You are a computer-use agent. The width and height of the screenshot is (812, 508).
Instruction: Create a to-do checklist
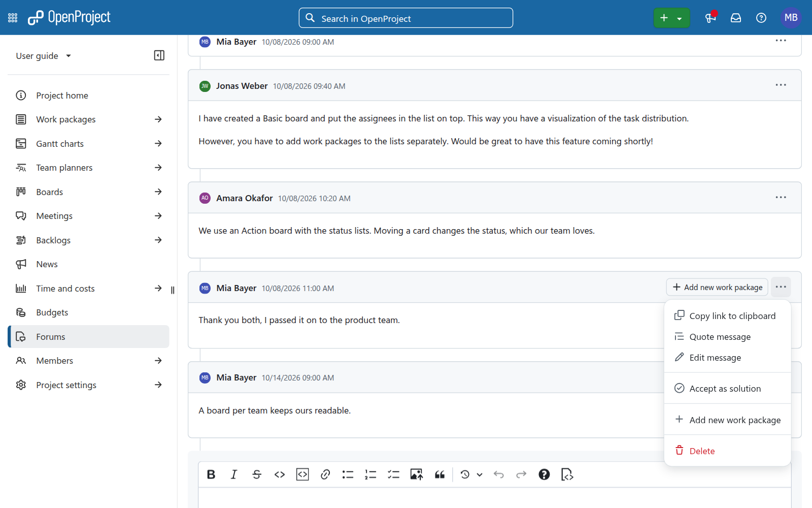point(393,474)
